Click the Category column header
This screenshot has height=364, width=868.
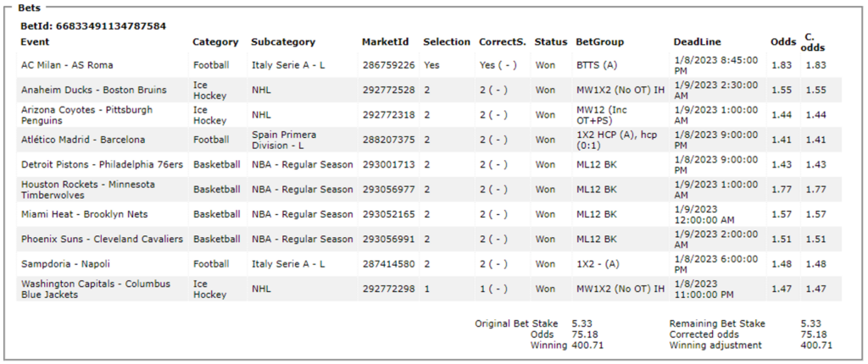click(215, 42)
